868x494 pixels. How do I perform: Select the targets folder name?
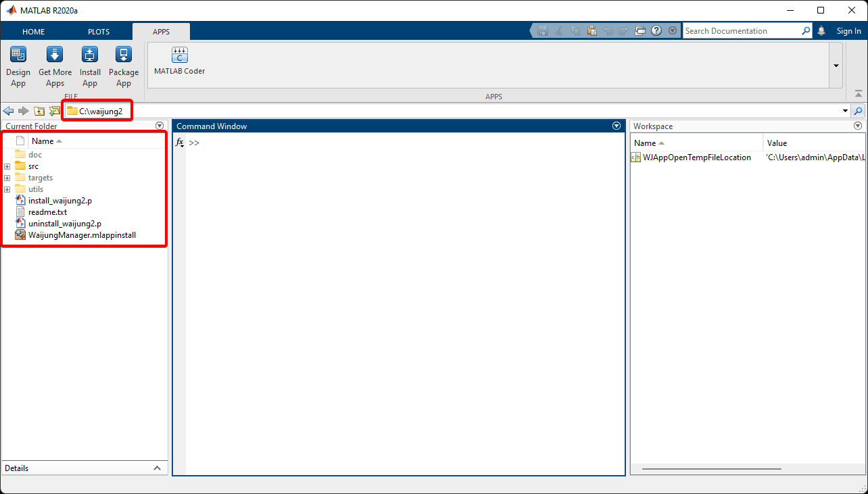coord(41,178)
